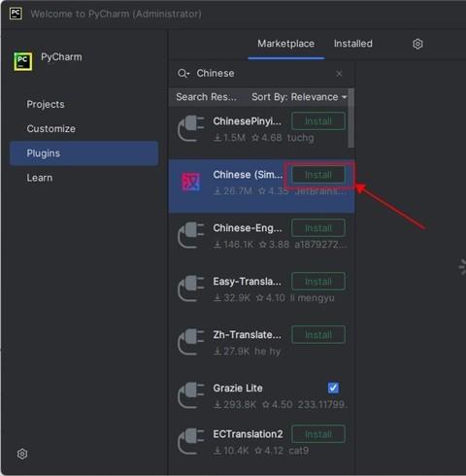The width and height of the screenshot is (466, 476).
Task: Switch to the Marketplace tab
Action: tap(285, 44)
